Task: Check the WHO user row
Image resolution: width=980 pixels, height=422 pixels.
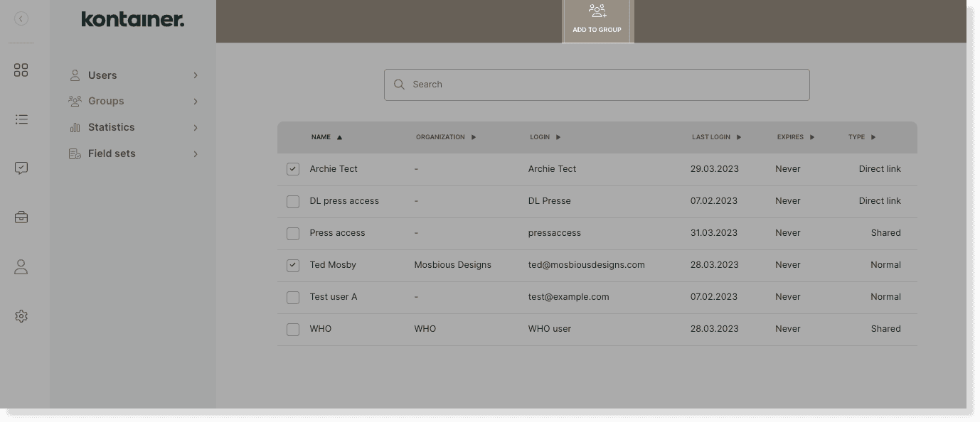Action: 292,329
